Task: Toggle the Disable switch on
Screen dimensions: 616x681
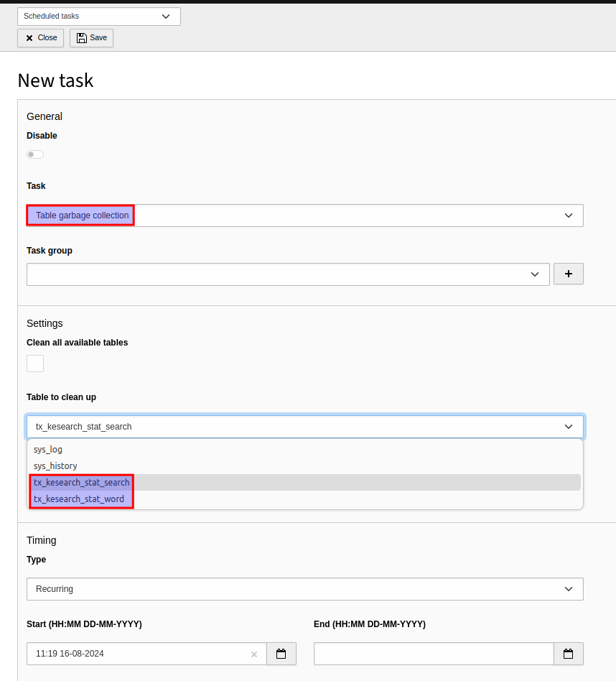Action: point(34,154)
